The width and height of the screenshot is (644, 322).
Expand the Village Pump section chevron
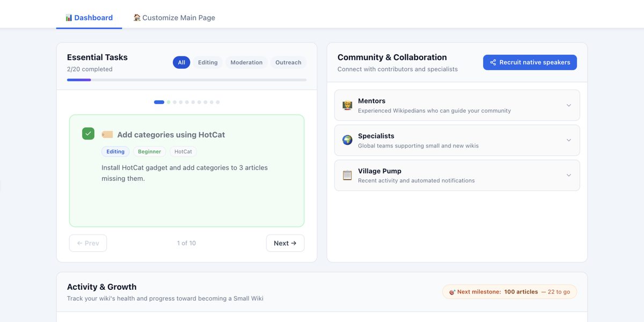[x=569, y=175]
